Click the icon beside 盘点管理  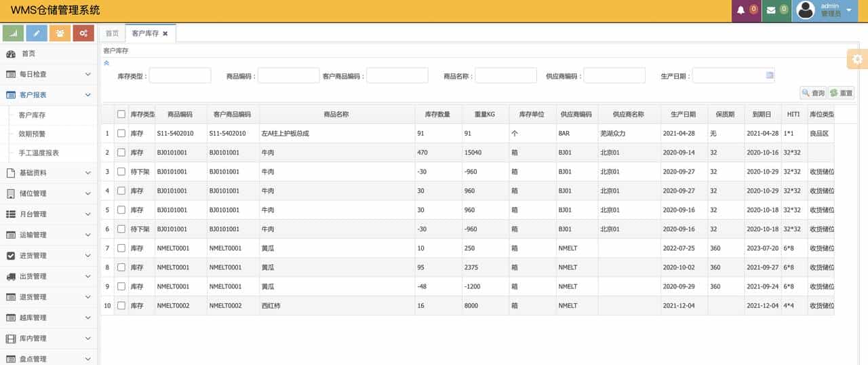point(11,359)
